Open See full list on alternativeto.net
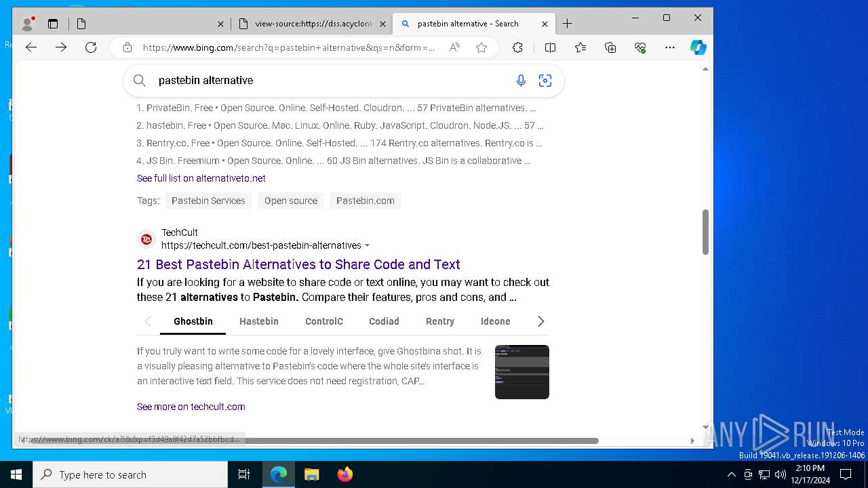 [201, 178]
